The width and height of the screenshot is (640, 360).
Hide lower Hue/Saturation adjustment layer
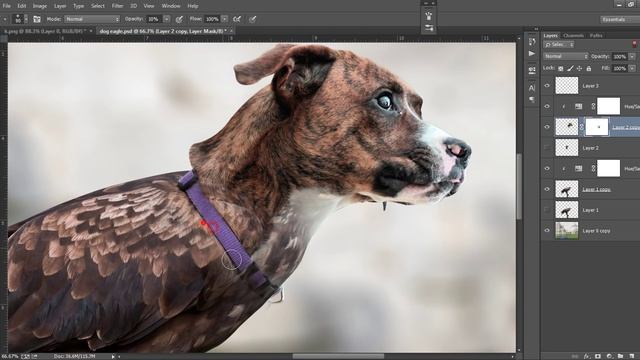(x=547, y=169)
